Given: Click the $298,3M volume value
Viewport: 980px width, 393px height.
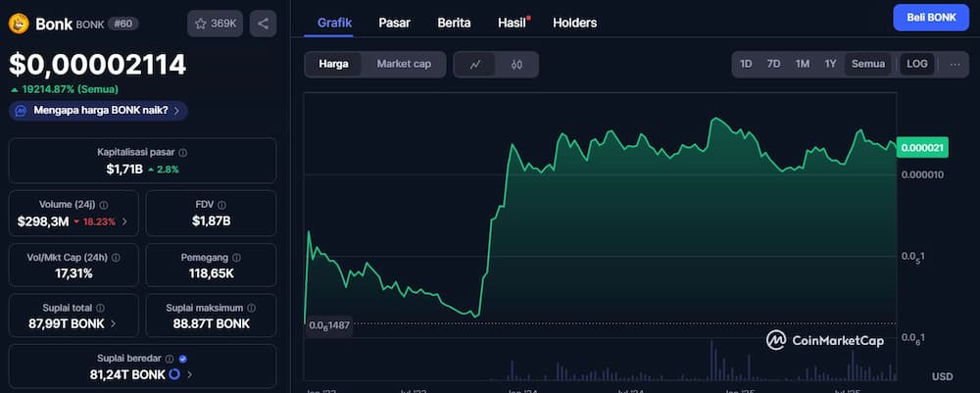Looking at the screenshot, I should pyautogui.click(x=43, y=221).
